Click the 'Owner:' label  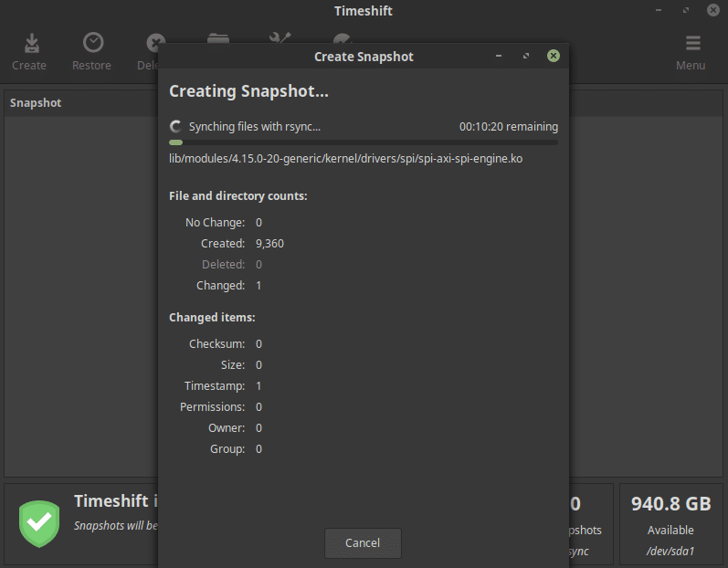click(x=227, y=428)
